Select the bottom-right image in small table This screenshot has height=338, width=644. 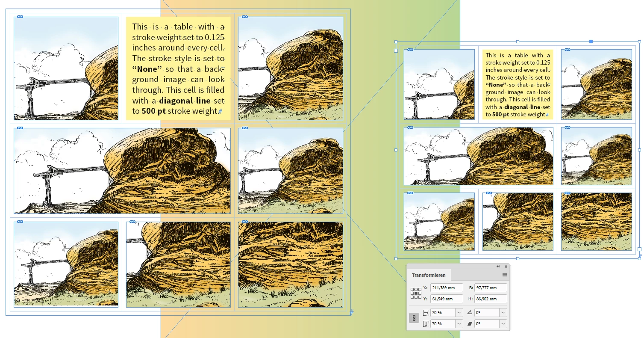pos(597,222)
